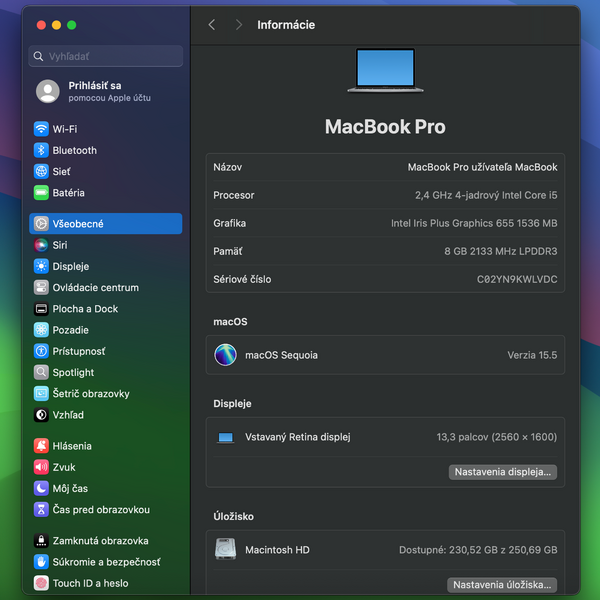Image resolution: width=600 pixels, height=600 pixels.
Task: Open the Zamknutá obrazovka lock icon
Action: (41, 541)
